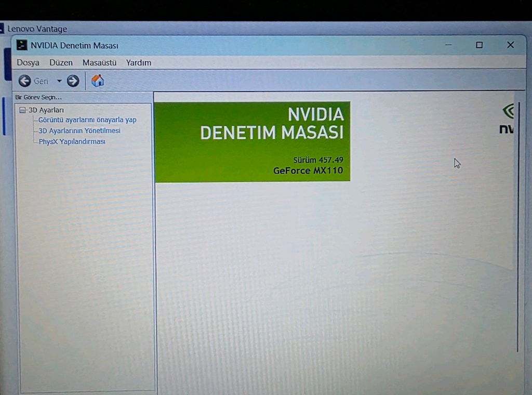Collapse the 3D Ayarları tree node

tap(22, 110)
